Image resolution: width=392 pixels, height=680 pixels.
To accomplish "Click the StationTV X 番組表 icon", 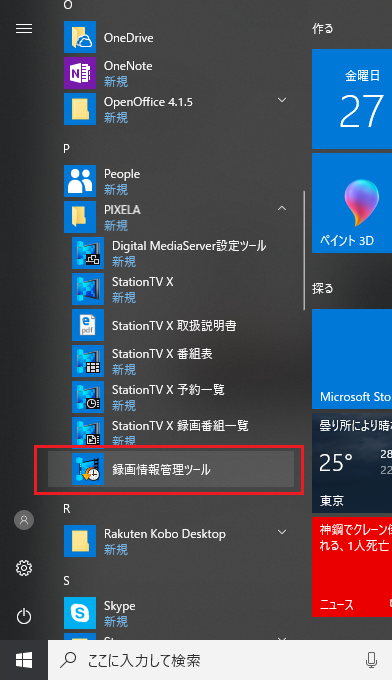I will tap(88, 361).
